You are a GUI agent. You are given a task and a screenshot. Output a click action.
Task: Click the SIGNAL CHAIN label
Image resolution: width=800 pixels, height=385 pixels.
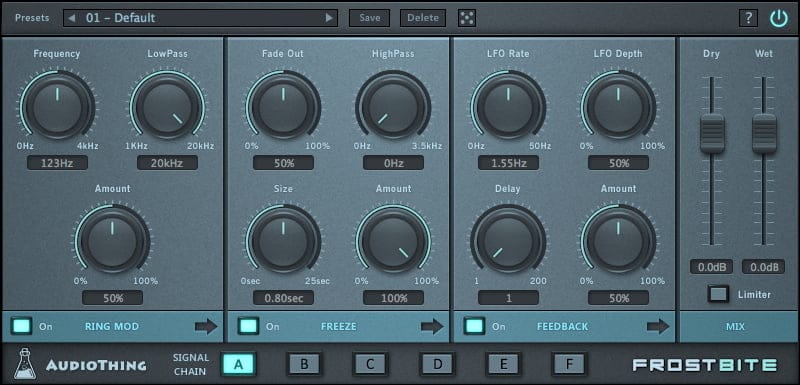click(191, 364)
